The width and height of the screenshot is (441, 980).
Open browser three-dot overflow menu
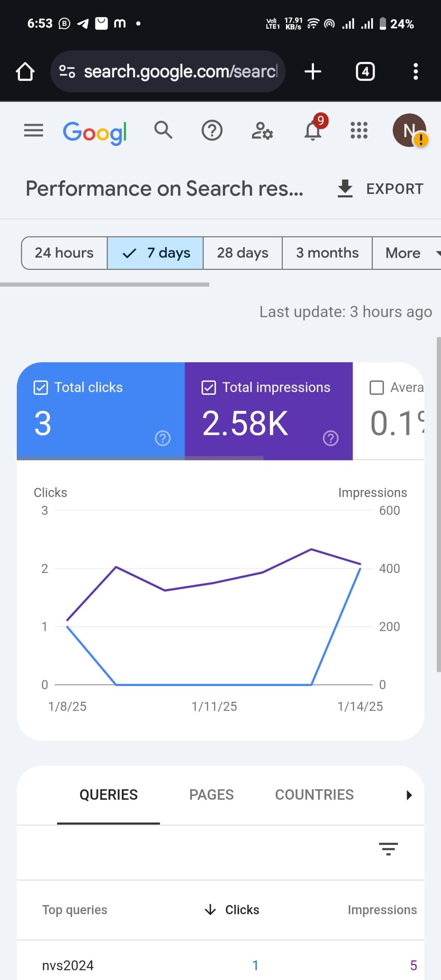click(416, 72)
